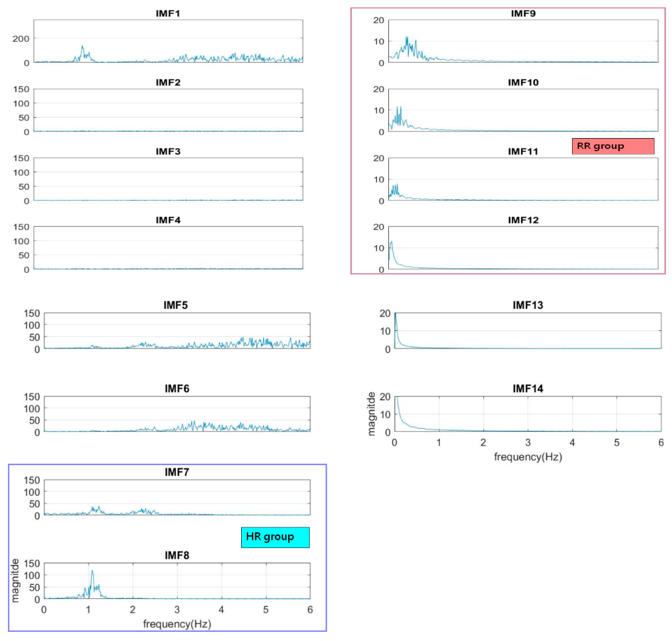Screen dimensions: 672x641
Task: Click frequency(Hz) label under IMF14
Action: click(x=528, y=457)
